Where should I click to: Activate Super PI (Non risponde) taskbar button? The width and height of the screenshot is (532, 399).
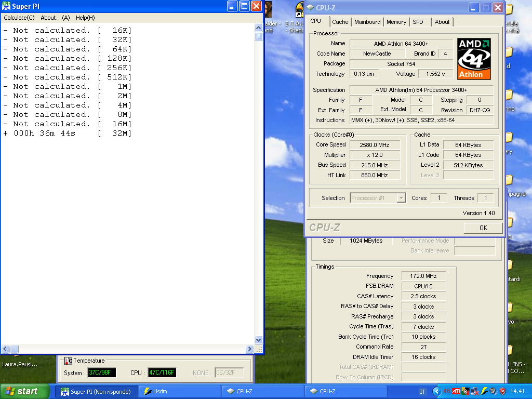98,392
